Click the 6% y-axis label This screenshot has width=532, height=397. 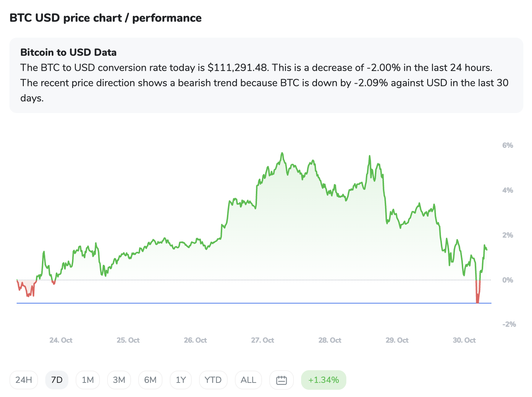coord(507,145)
